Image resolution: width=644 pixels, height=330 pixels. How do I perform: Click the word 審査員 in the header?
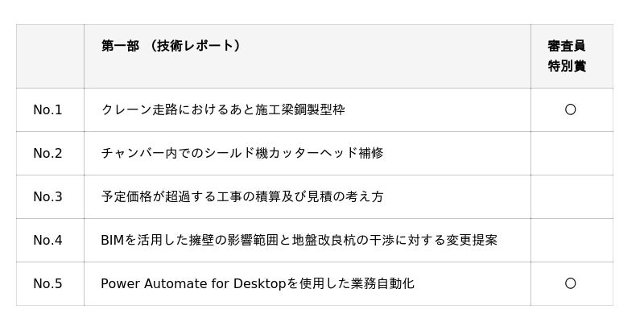coord(567,46)
